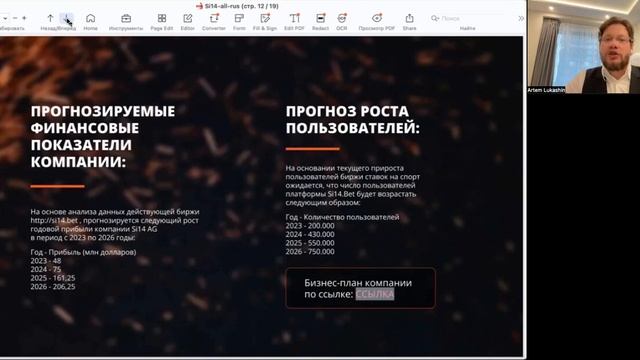Open the Converter tool
This screenshot has height=360, width=640.
[213, 22]
